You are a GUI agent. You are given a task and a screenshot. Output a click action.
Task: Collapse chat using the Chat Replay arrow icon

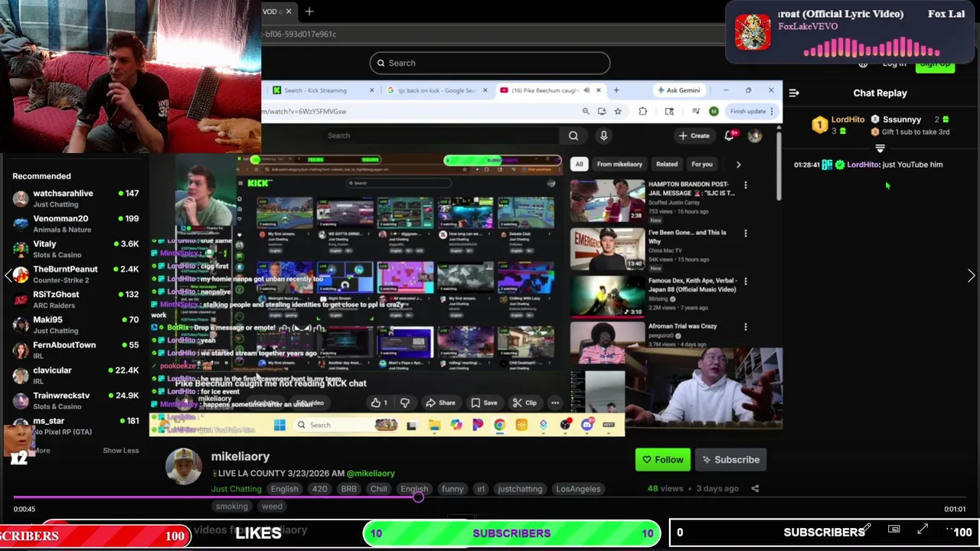tap(794, 93)
